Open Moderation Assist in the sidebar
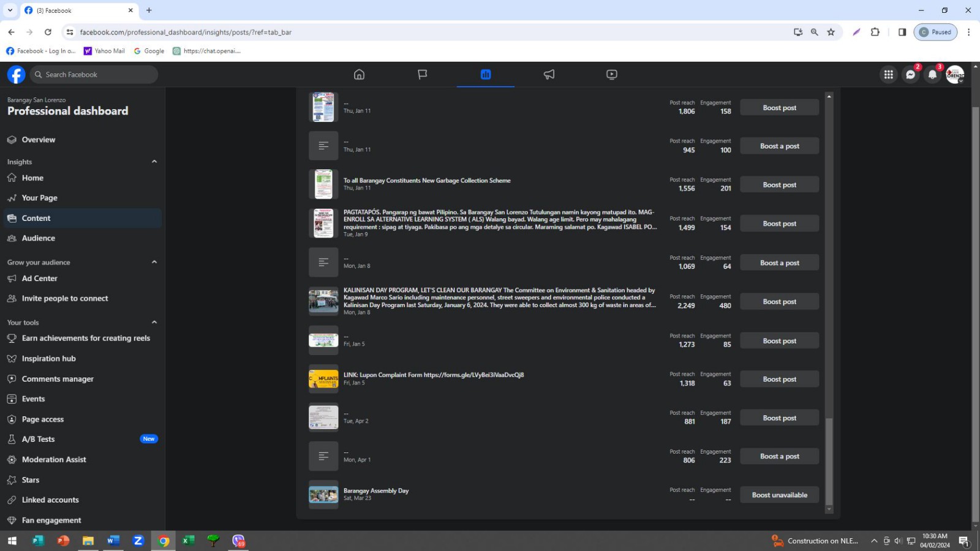 tap(82, 459)
